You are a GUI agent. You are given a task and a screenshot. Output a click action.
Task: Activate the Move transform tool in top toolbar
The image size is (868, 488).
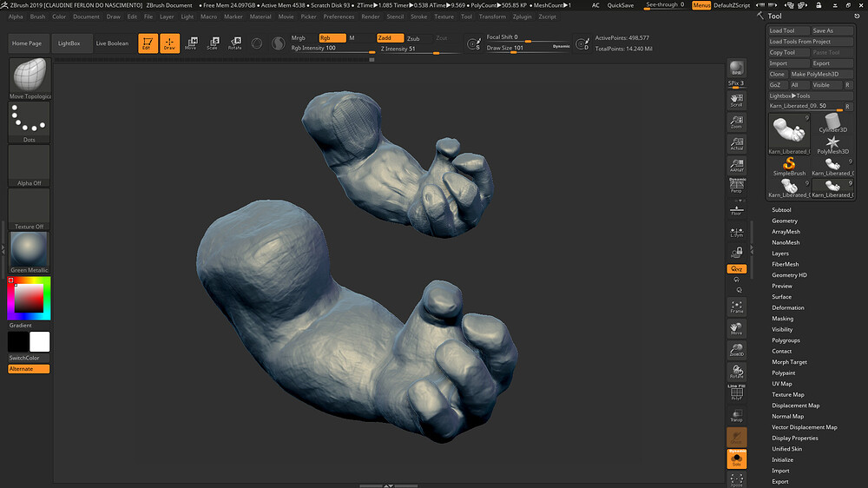pos(191,43)
